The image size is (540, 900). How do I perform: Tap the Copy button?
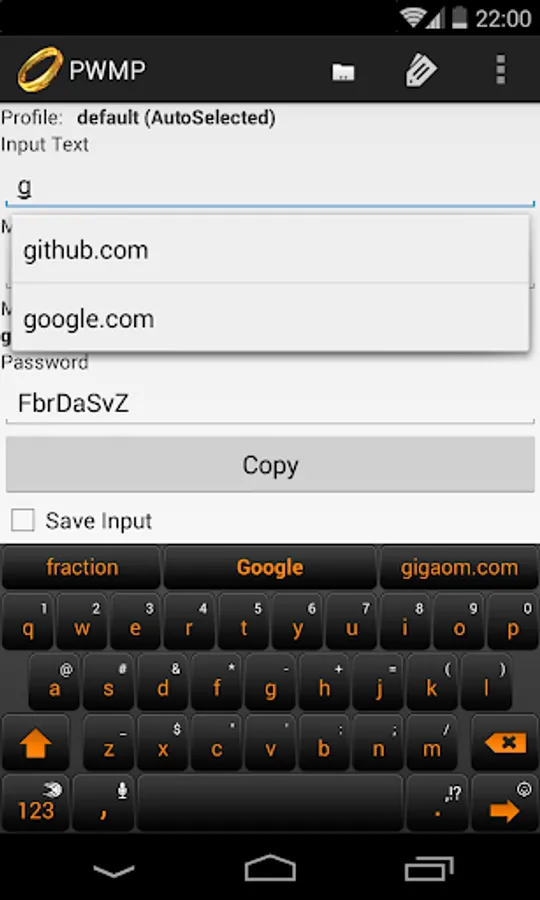pos(270,464)
